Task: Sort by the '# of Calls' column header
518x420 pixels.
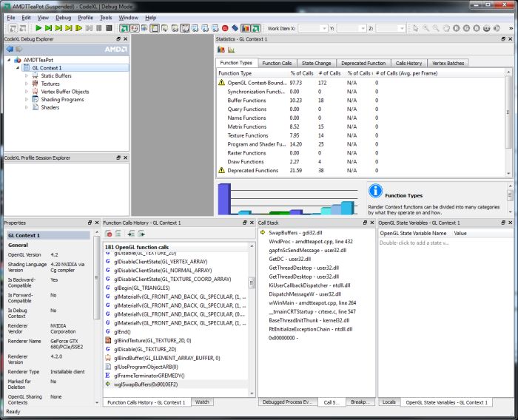Action: click(x=329, y=73)
